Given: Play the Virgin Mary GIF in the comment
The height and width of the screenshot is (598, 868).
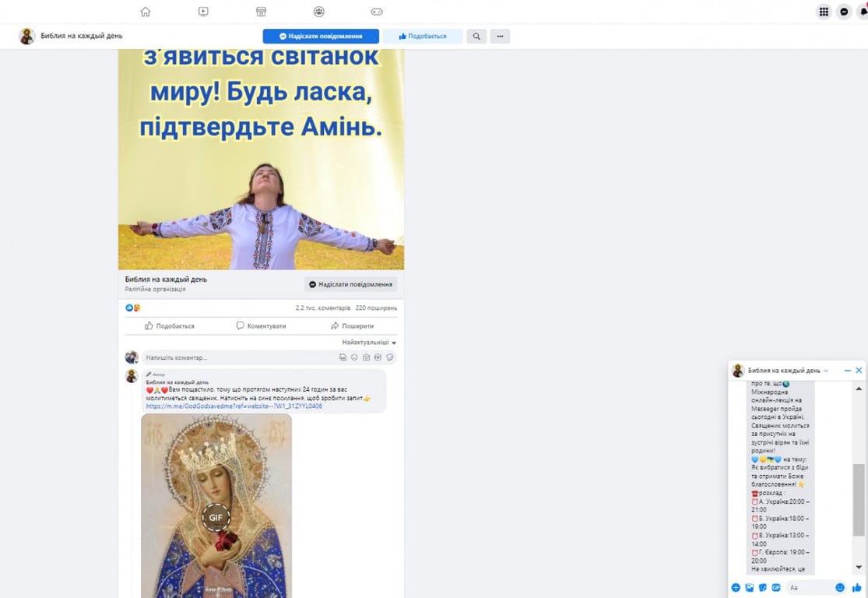Looking at the screenshot, I should point(216,518).
